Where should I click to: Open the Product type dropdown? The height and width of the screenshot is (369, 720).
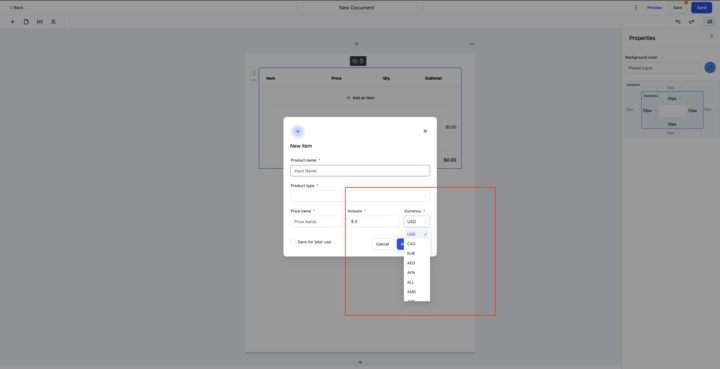pyautogui.click(x=360, y=196)
